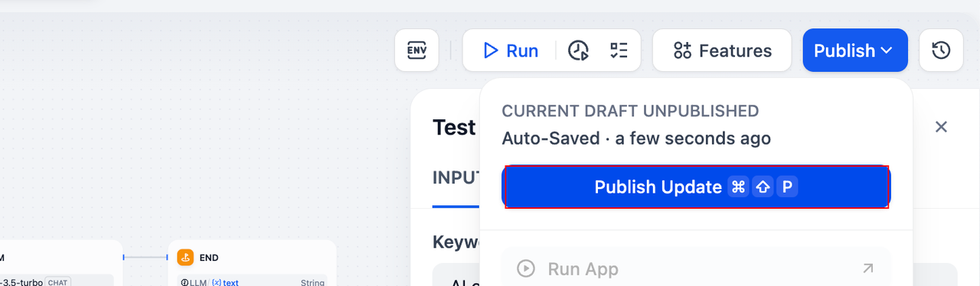Click the Features plus-squares icon
Image resolution: width=980 pixels, height=286 pixels.
coord(682,50)
